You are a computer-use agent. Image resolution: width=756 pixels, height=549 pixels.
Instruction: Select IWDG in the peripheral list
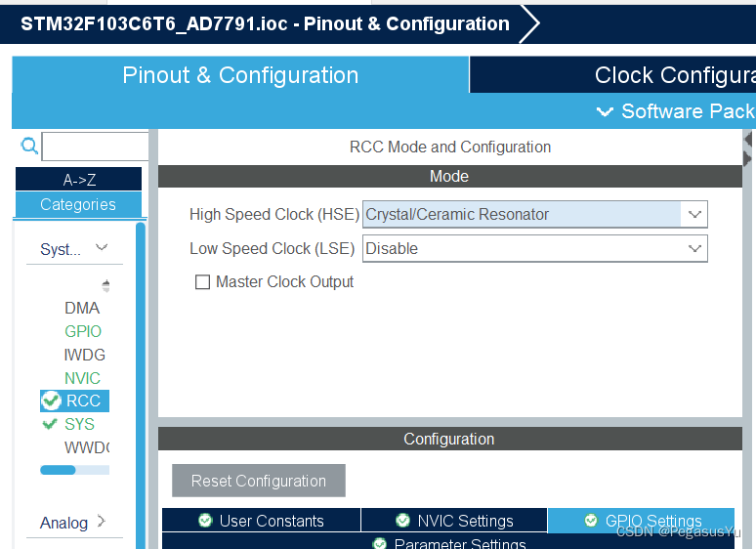(x=84, y=355)
